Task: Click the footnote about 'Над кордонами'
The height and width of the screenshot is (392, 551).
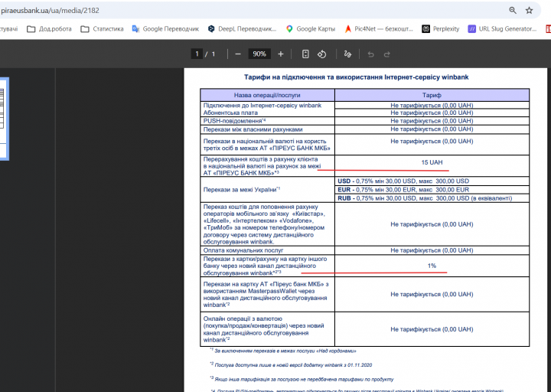Action: [283, 351]
